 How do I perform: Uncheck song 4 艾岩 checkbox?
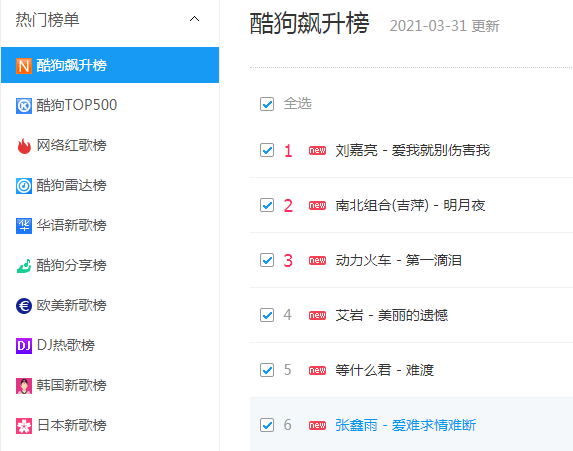[267, 315]
